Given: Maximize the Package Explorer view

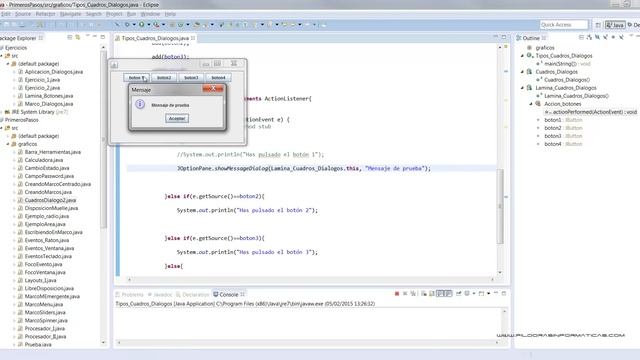Looking at the screenshot, I should click(103, 37).
